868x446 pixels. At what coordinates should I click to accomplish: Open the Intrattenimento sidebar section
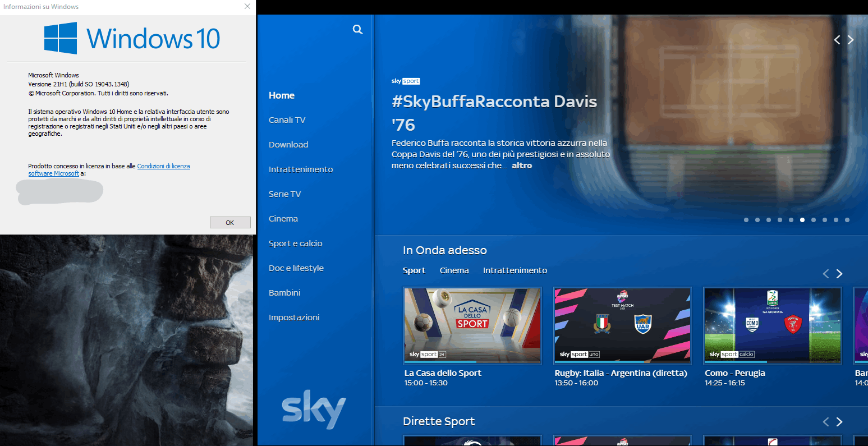301,169
